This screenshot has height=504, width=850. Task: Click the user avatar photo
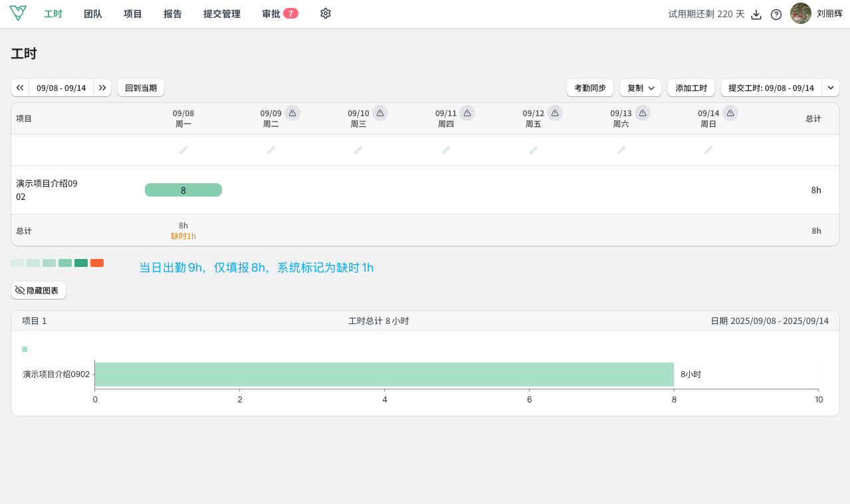[x=801, y=13]
